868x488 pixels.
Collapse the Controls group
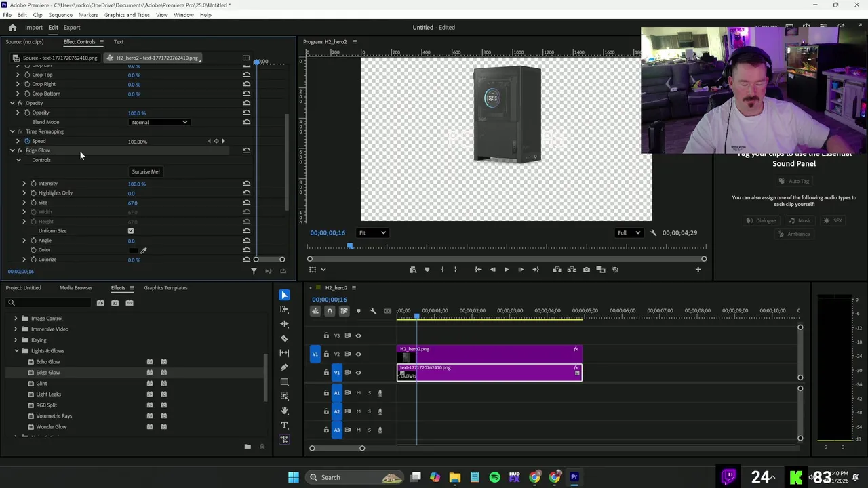point(19,160)
